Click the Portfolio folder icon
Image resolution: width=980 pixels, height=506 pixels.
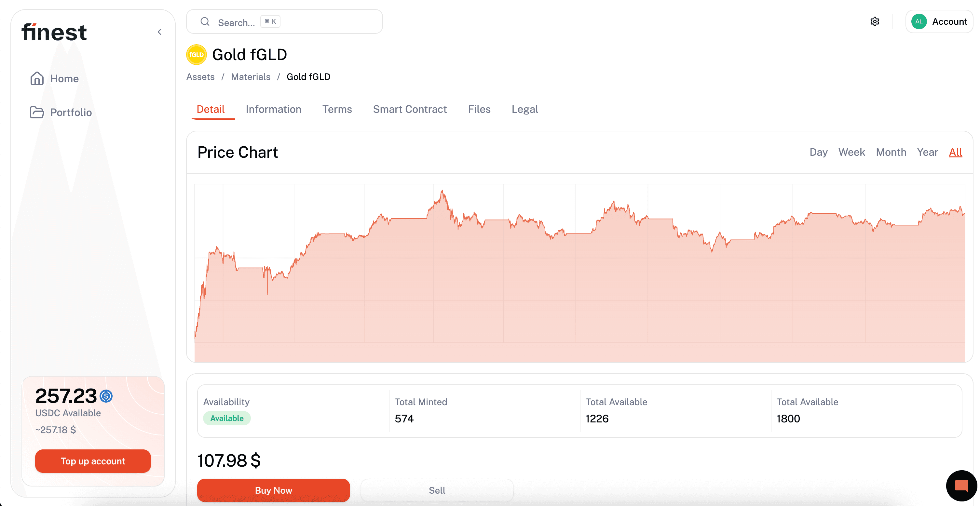pyautogui.click(x=37, y=112)
